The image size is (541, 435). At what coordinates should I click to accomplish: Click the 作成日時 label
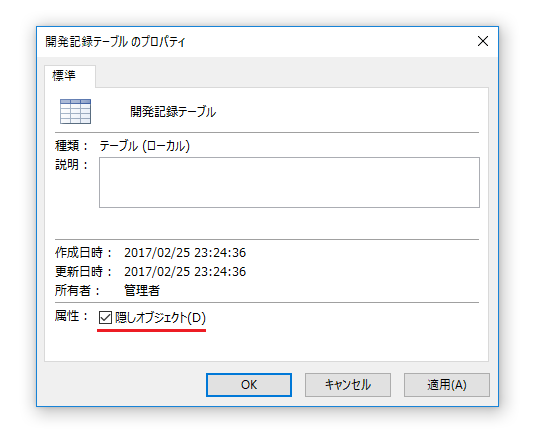coord(83,253)
